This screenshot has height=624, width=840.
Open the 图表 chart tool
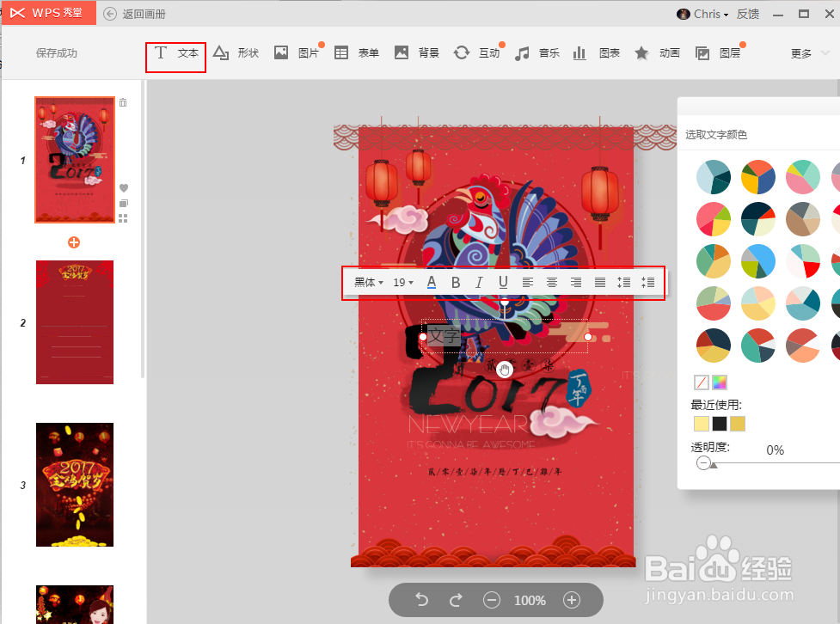point(596,53)
